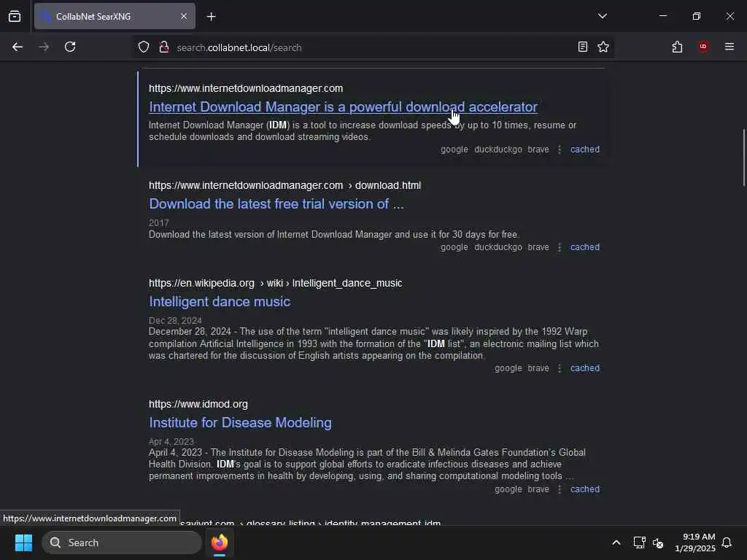Close the CollabNet SearXNG tab

point(184,16)
